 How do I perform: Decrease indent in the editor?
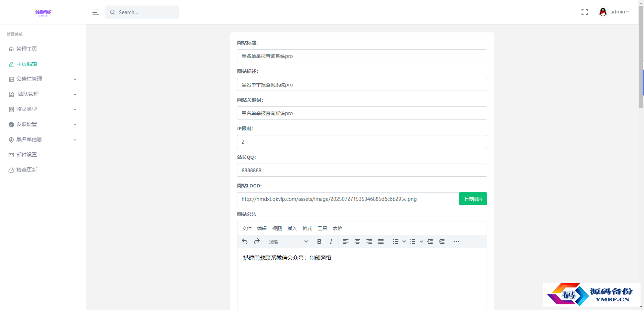pos(430,241)
